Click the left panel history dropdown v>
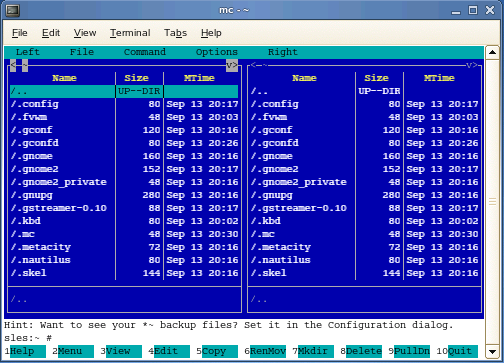The height and width of the screenshot is (363, 504). click(x=232, y=65)
